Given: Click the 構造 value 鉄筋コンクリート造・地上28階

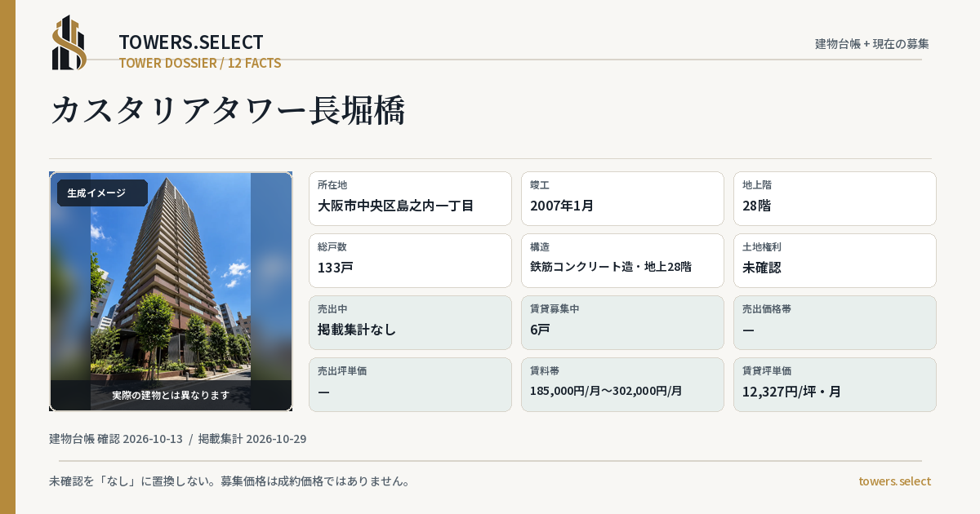Looking at the screenshot, I should (x=611, y=267).
